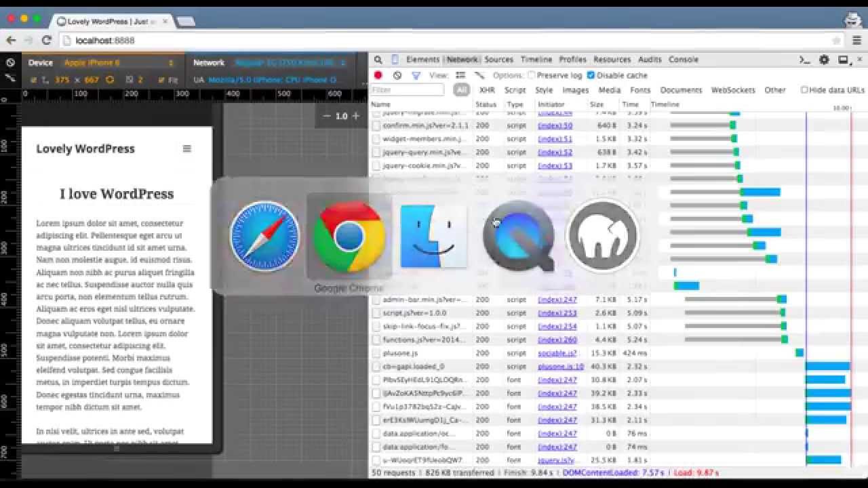Filter requests by Script

point(515,90)
